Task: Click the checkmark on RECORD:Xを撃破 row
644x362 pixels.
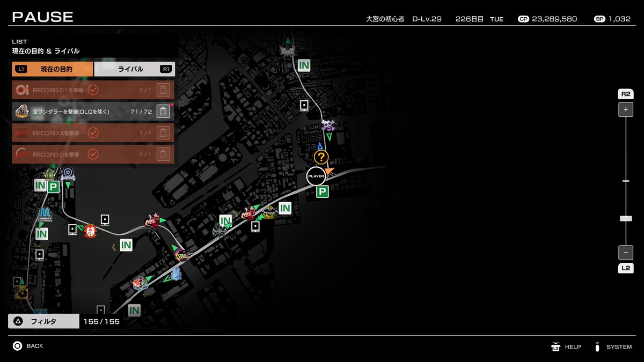Action: [x=93, y=132]
